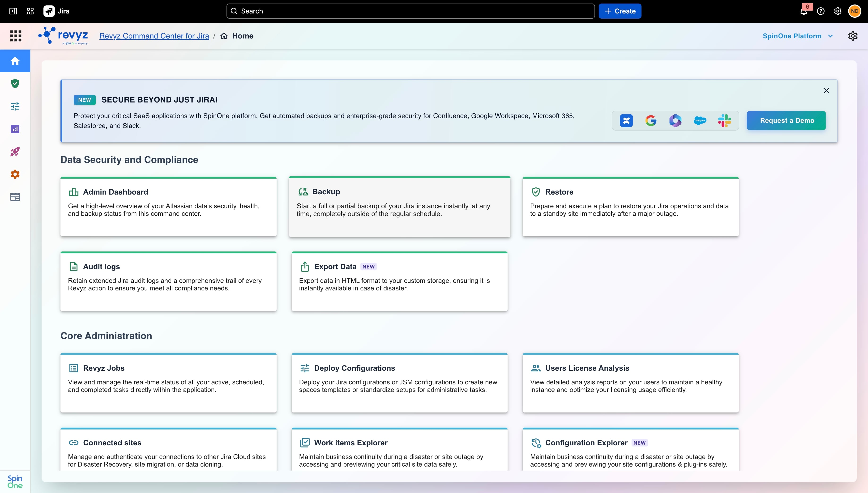Open the Deploy Configurations card
The height and width of the screenshot is (493, 868).
400,383
